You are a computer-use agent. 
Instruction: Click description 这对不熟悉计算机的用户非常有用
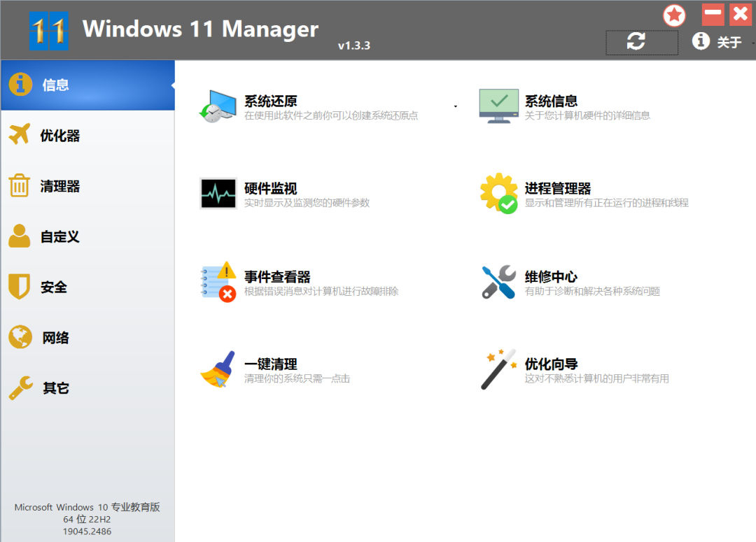[597, 378]
